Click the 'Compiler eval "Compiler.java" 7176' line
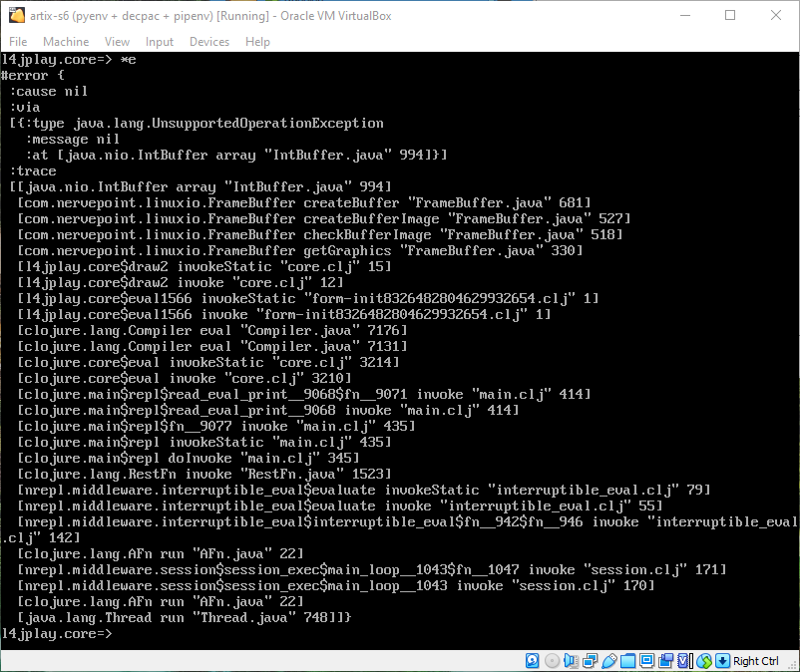This screenshot has height=672, width=800. 212,330
